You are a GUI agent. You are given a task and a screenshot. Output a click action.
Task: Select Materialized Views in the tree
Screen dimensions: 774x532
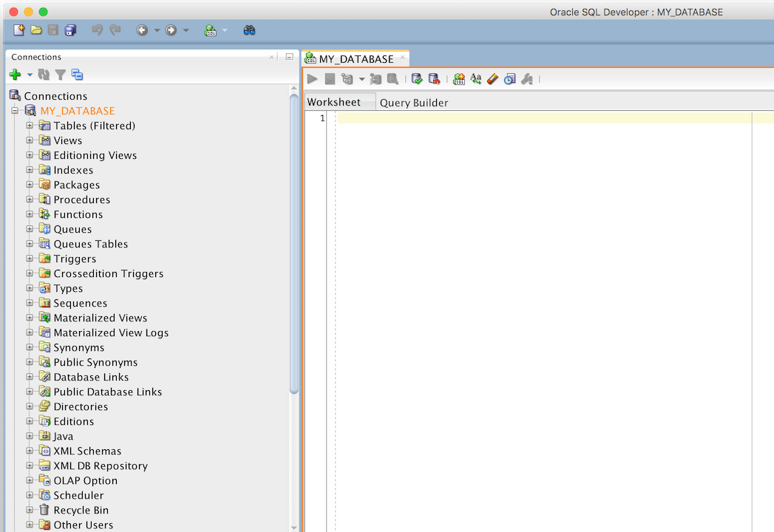pos(101,318)
